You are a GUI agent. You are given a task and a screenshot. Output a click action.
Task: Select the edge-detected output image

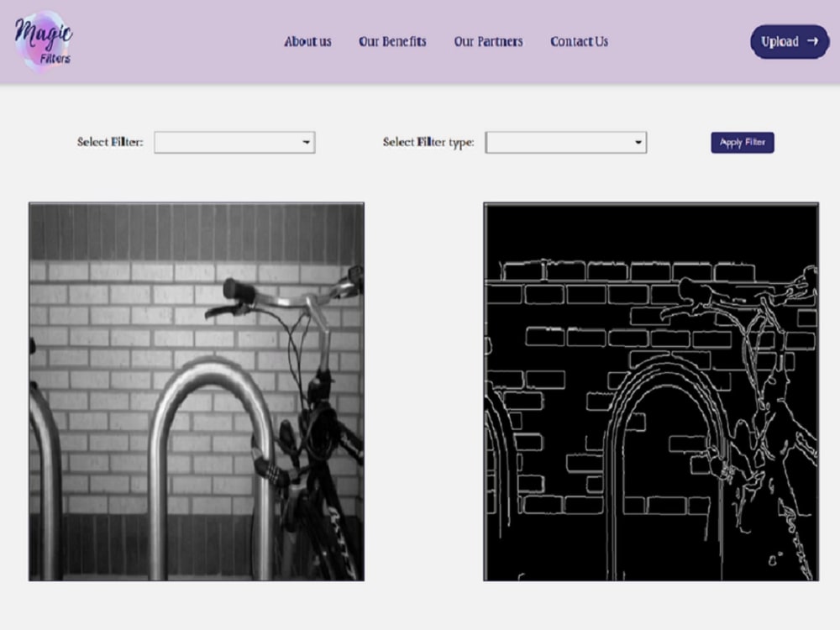(x=651, y=391)
